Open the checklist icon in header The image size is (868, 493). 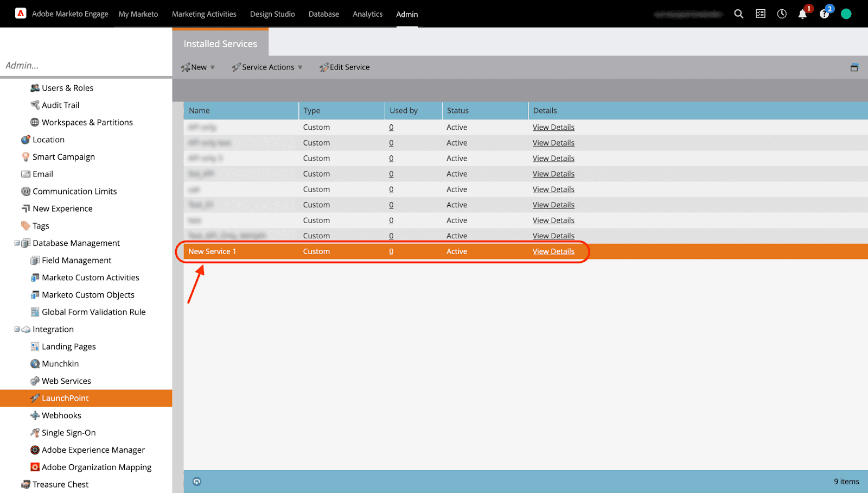(x=760, y=14)
